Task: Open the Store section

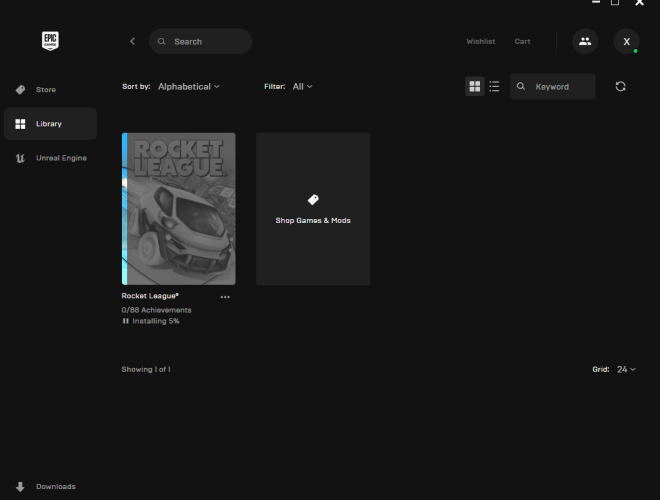Action: point(50,90)
